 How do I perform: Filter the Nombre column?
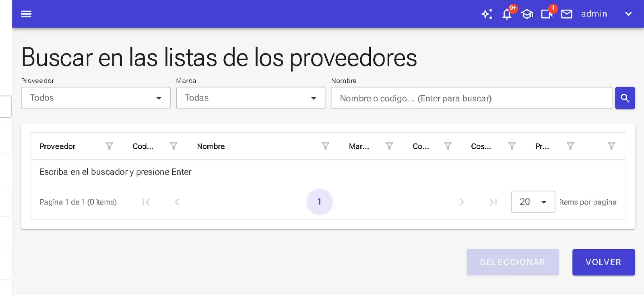click(x=326, y=146)
